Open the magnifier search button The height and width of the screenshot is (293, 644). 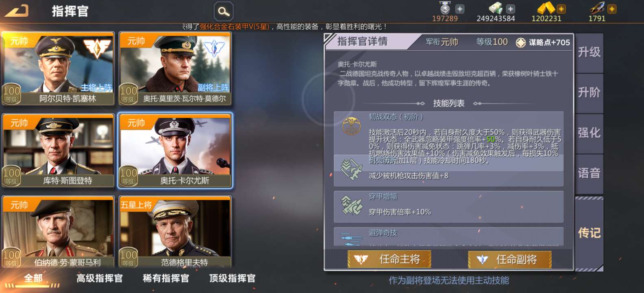[224, 11]
